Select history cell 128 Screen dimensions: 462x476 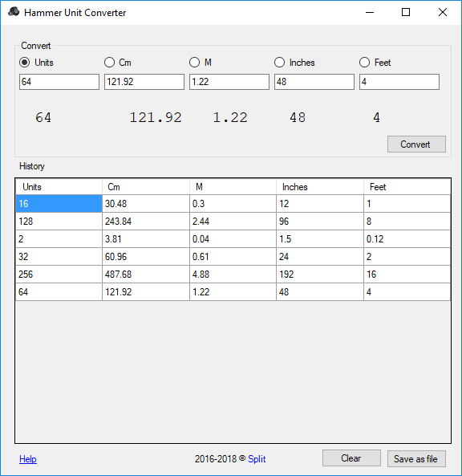59,222
